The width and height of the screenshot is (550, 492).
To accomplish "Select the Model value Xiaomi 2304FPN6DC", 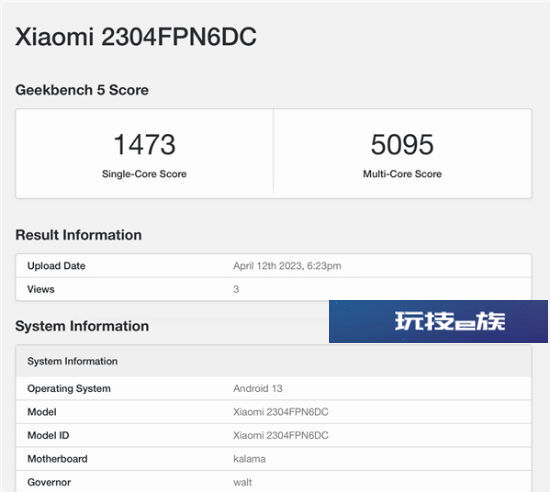I will point(281,412).
